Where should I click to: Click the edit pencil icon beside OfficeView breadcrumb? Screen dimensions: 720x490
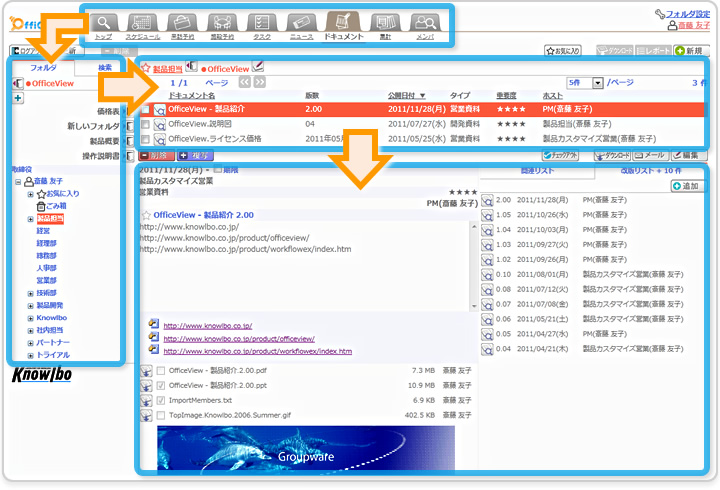click(258, 67)
